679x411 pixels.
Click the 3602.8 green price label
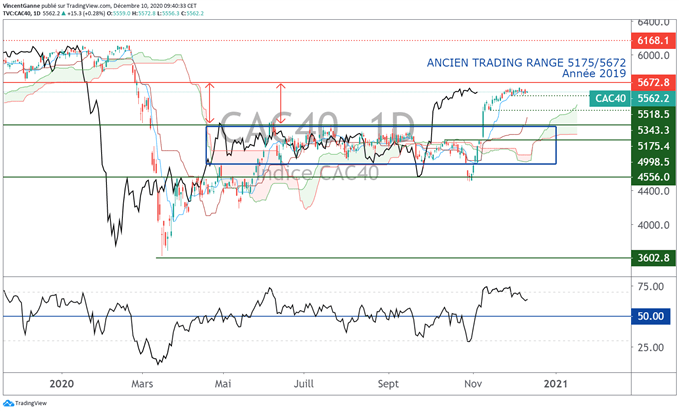[x=653, y=258]
